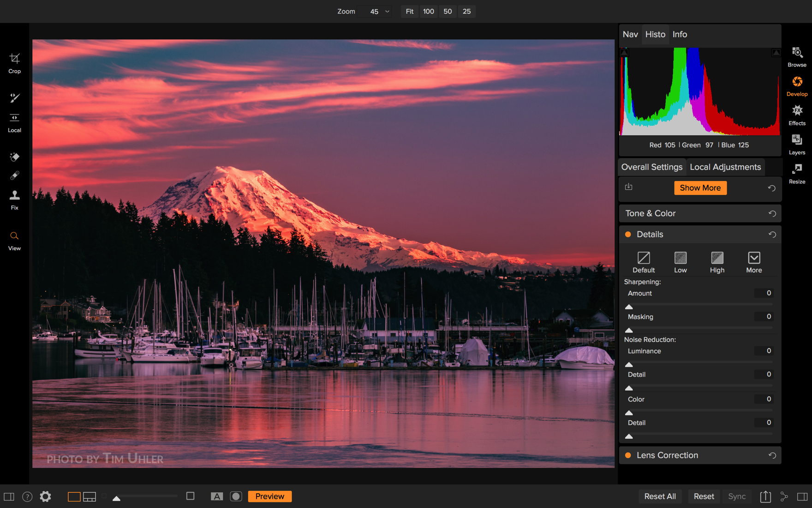Viewport: 812px width, 508px height.
Task: Disable the Lens Correction orange toggle
Action: point(628,455)
